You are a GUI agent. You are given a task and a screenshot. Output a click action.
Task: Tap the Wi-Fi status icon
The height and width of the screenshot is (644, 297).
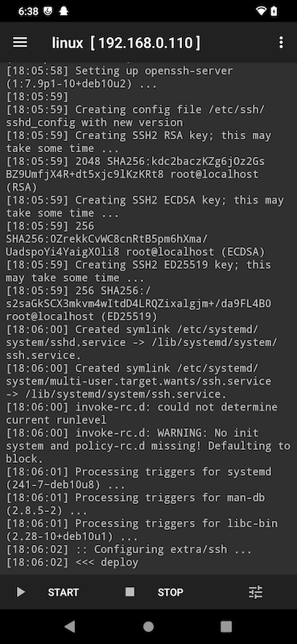(x=261, y=11)
